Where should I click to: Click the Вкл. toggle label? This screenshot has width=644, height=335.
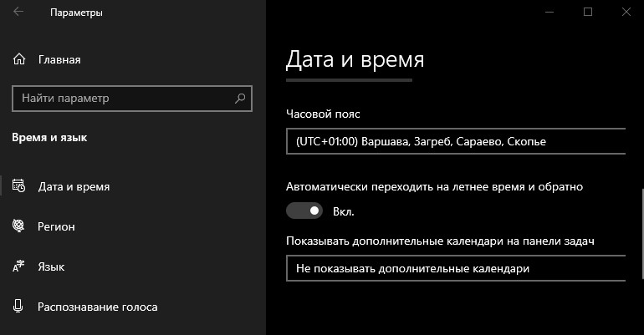(x=344, y=212)
